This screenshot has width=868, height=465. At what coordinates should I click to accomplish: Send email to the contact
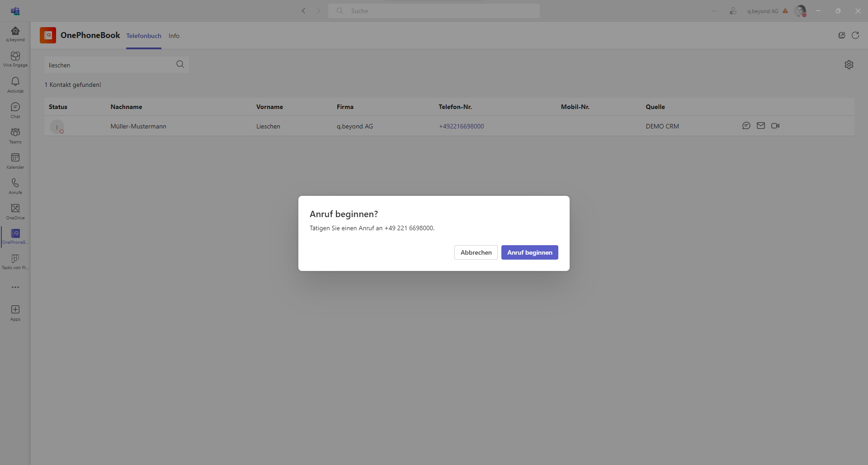[761, 126]
